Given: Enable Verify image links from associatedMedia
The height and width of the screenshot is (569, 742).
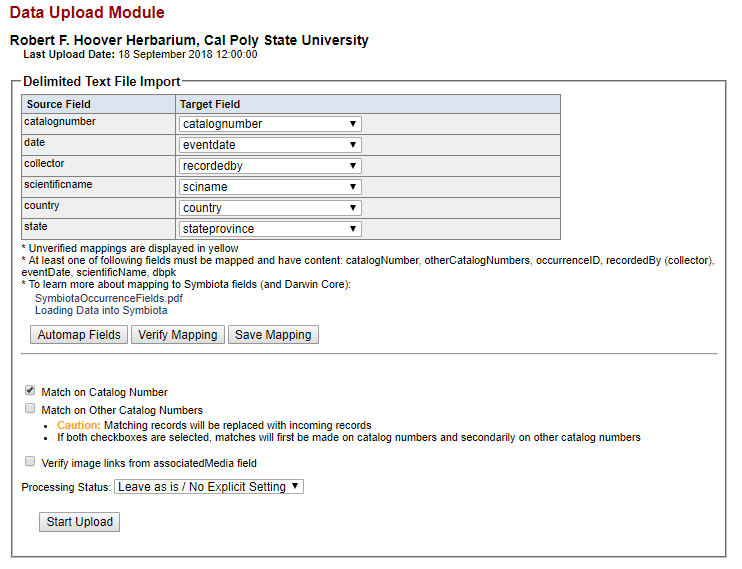Looking at the screenshot, I should 30,462.
